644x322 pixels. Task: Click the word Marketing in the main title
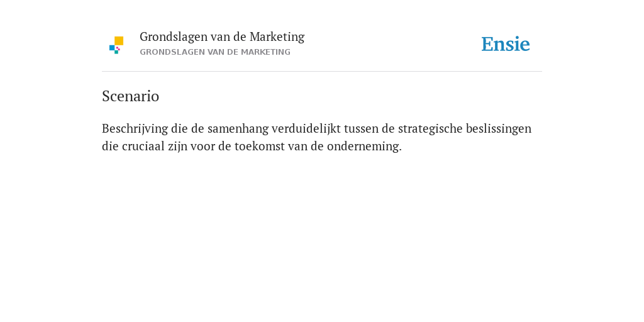(277, 37)
